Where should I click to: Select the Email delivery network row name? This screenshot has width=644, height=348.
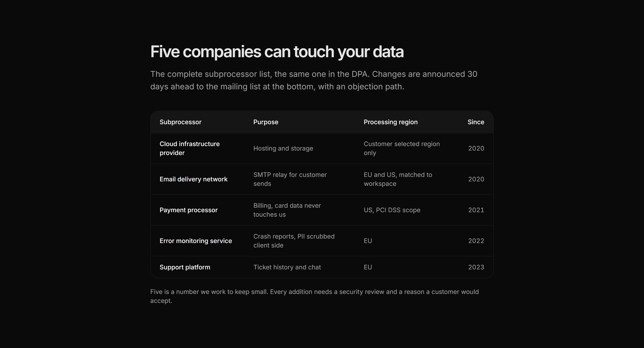[193, 179]
